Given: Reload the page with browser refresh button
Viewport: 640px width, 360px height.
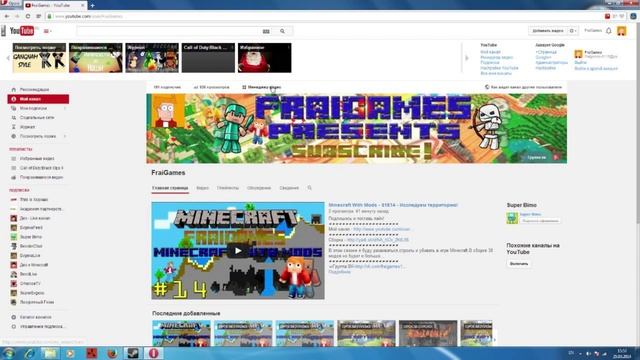Looking at the screenshot, I should [28, 16].
